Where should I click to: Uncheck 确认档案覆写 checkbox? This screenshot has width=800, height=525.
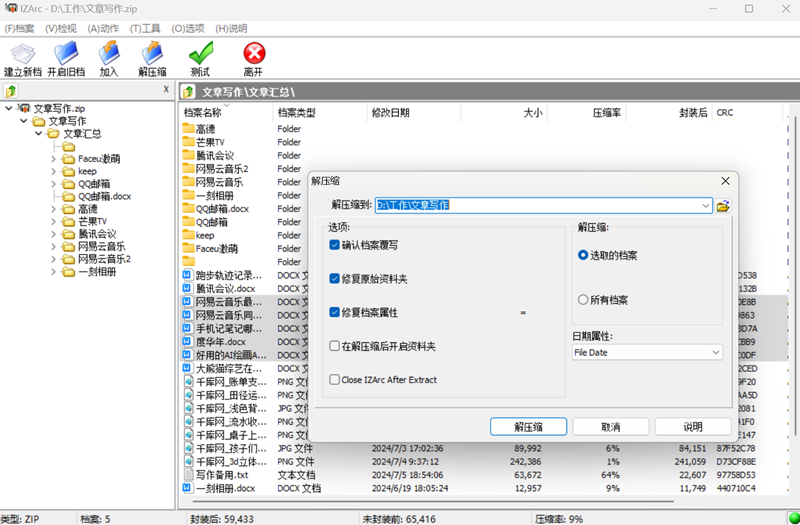click(335, 245)
